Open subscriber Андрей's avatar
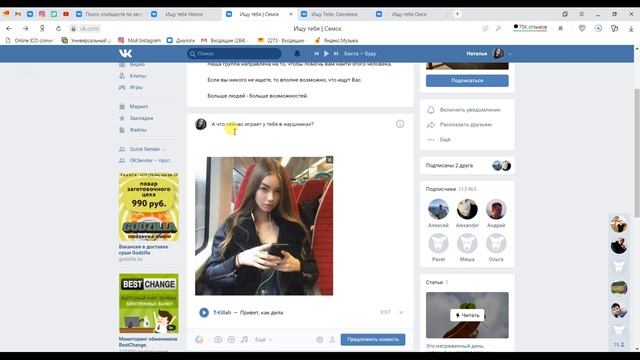This screenshot has height=360, width=640. [496, 209]
